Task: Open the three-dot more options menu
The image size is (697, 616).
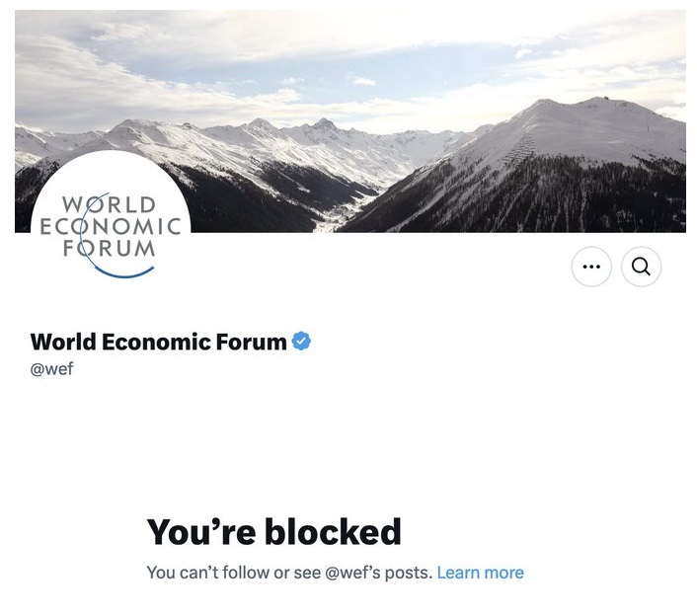Action: pyautogui.click(x=591, y=267)
